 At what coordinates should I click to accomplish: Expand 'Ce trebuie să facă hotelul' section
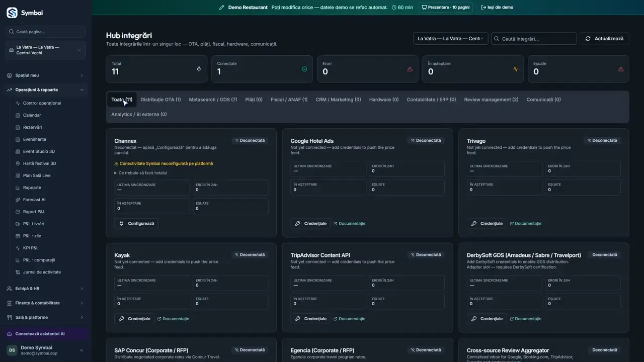[x=141, y=173]
